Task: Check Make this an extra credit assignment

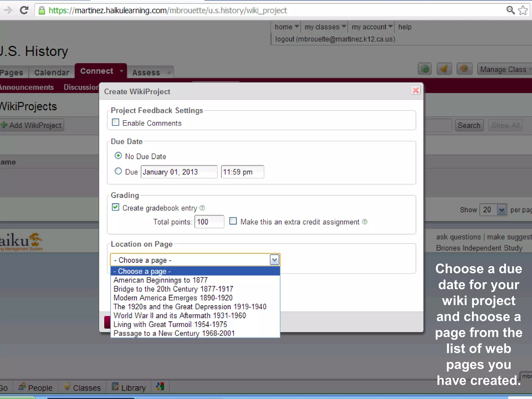Action: coord(233,221)
